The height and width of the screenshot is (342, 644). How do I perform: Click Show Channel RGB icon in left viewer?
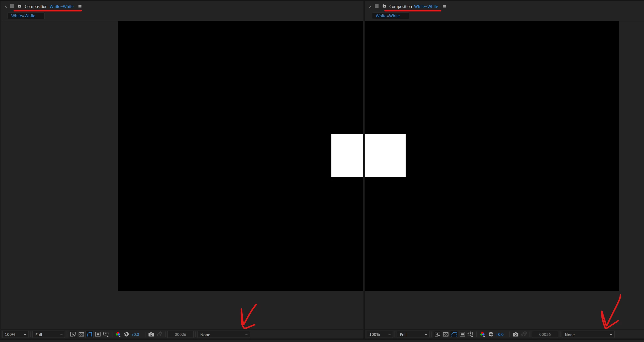(118, 334)
